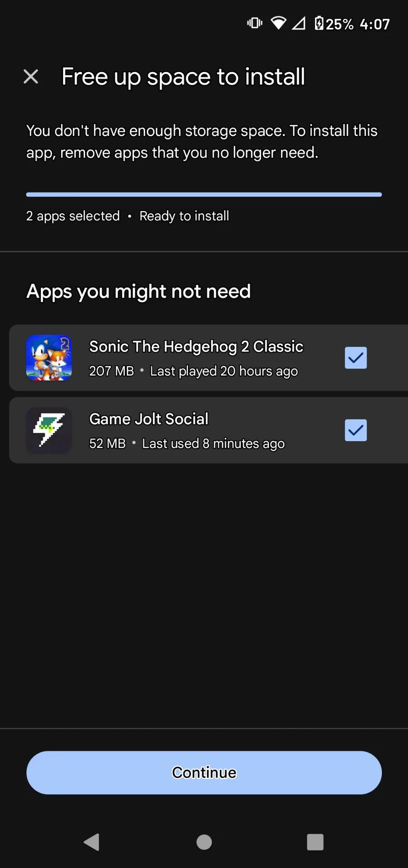Select the Sonic The Hedgehog 2 Classic title

coord(196,347)
